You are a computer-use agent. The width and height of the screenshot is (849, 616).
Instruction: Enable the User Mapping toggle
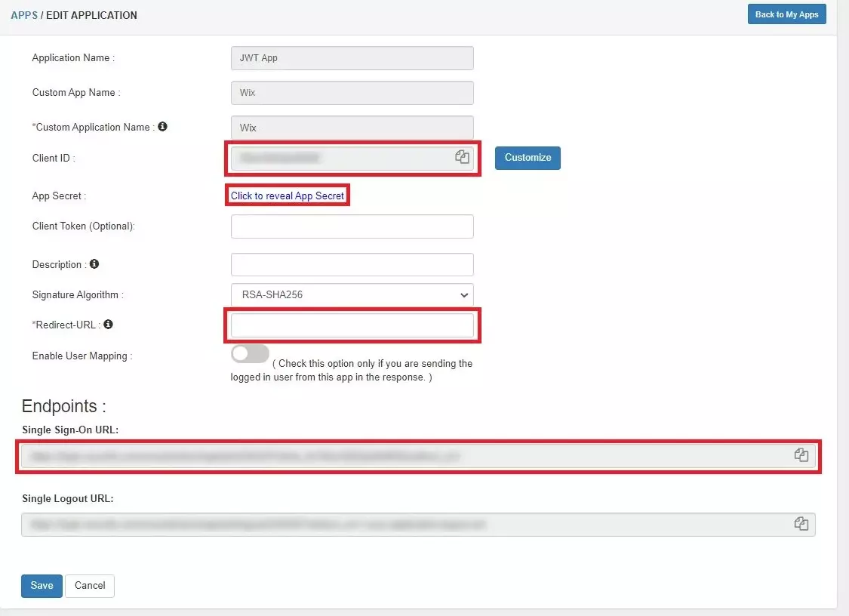tap(250, 353)
